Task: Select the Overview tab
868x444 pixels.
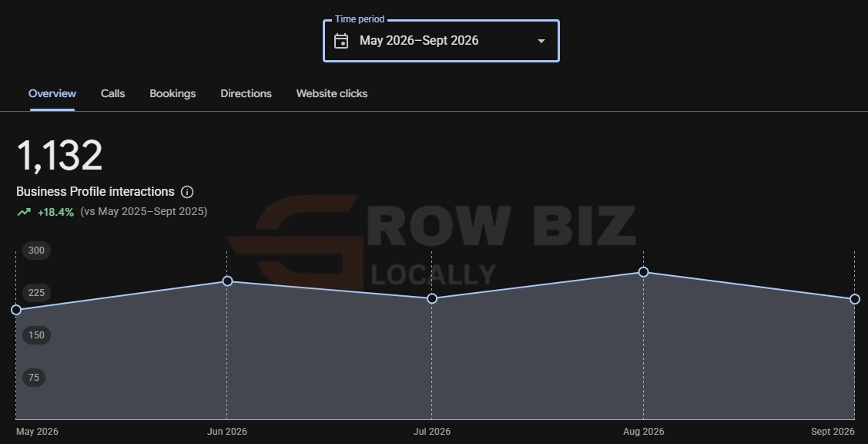Action: coord(52,94)
